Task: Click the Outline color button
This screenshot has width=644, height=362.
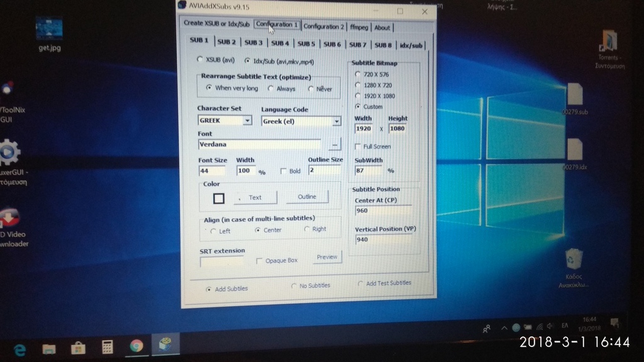Action: (x=307, y=197)
